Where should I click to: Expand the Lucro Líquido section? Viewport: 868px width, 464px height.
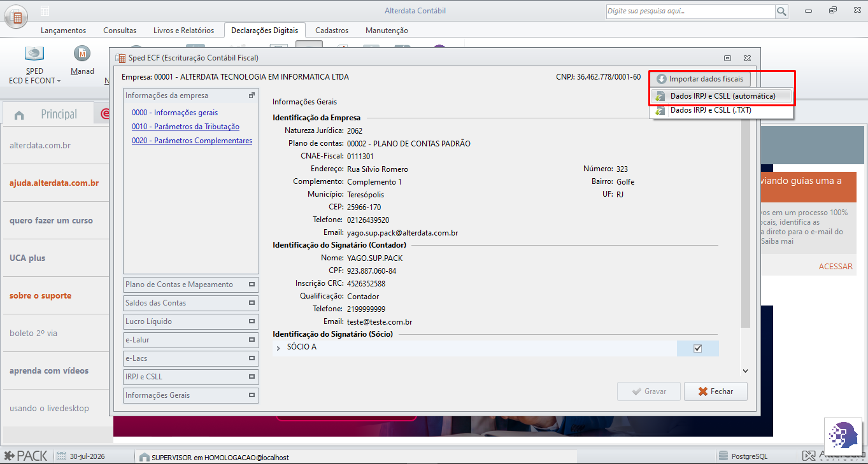(191, 321)
